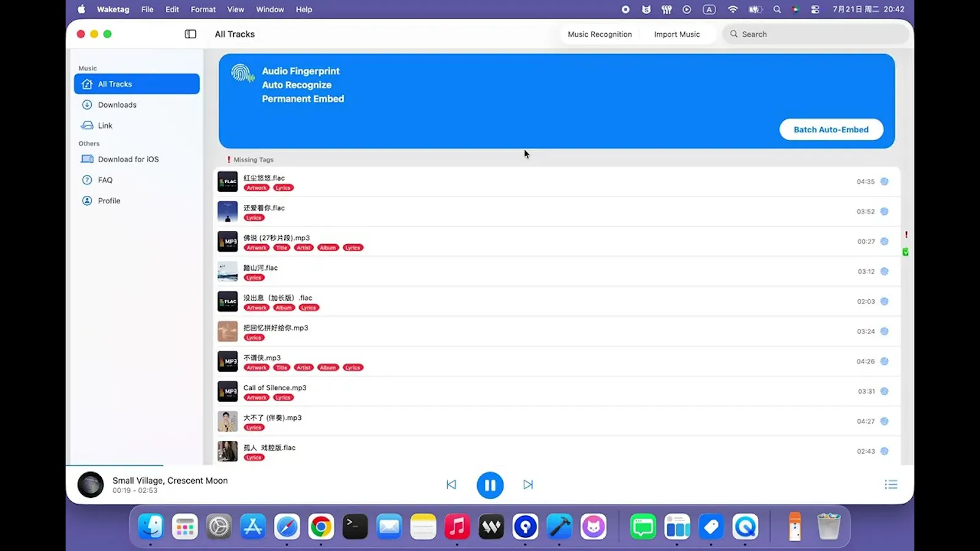Click the Small Village, Crescent Moon track title
This screenshot has width=980, height=551.
point(170,481)
